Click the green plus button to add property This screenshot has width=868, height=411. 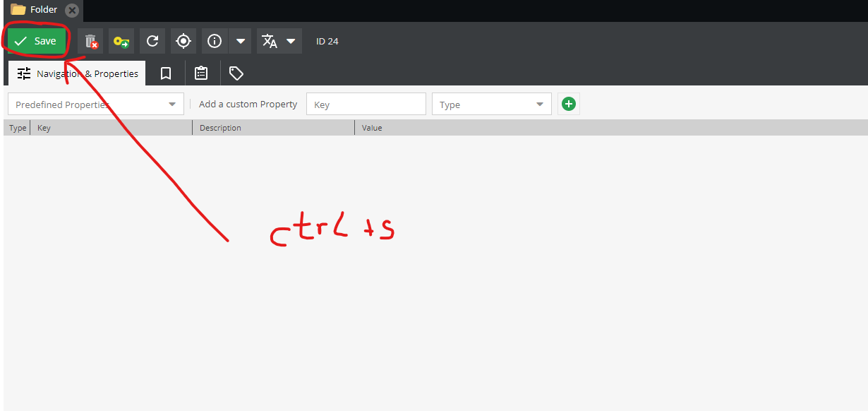pos(568,104)
